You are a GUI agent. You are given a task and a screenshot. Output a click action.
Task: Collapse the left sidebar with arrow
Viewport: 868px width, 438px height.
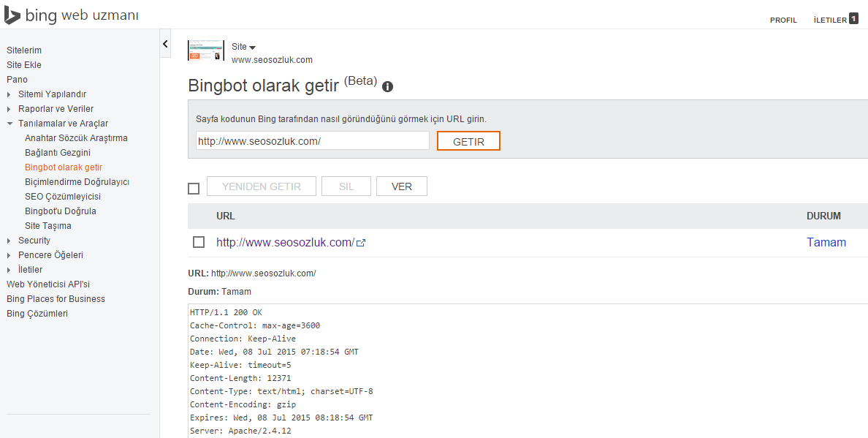(165, 45)
